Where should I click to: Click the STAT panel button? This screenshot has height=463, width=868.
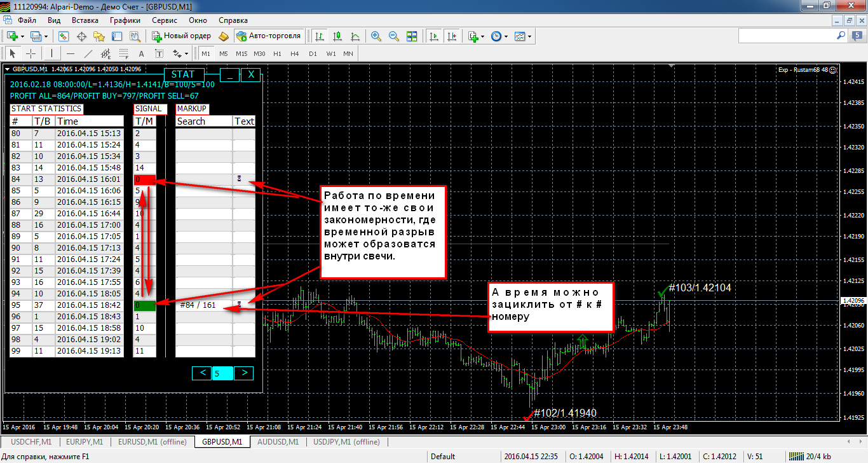point(183,74)
